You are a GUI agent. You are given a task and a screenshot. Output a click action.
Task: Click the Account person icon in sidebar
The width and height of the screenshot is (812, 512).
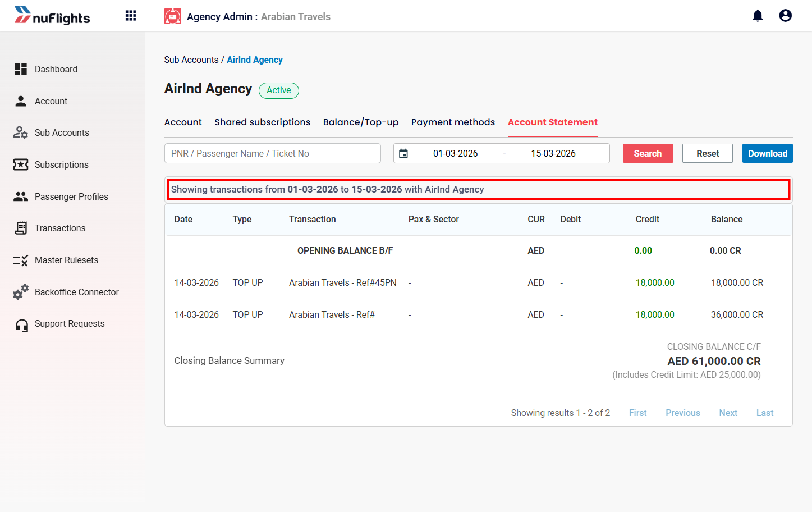[x=21, y=101]
